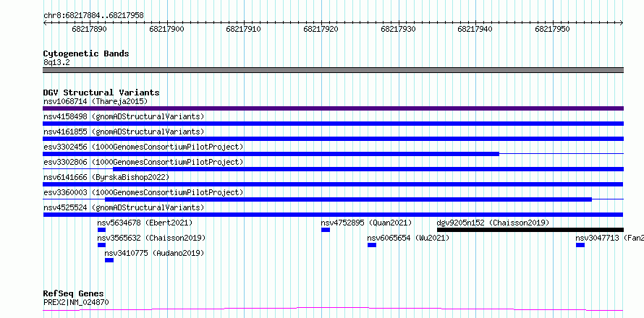Click ruler position 68217950

[552, 29]
